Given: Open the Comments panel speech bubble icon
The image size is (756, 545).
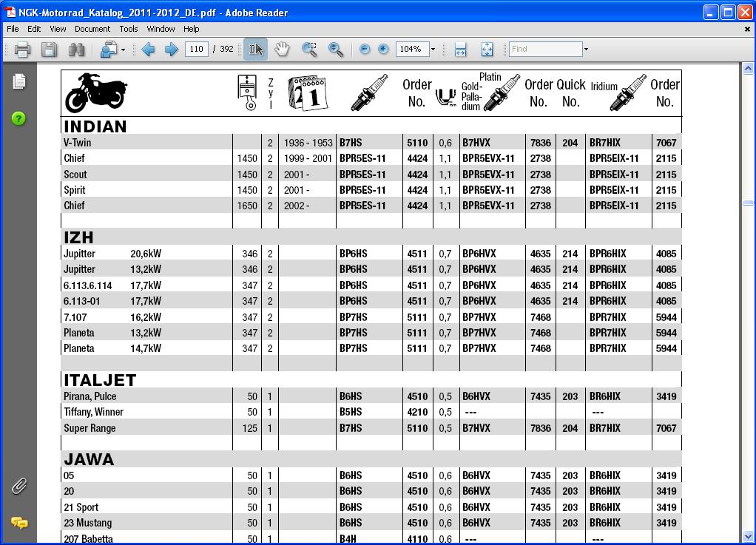Looking at the screenshot, I should point(19,523).
